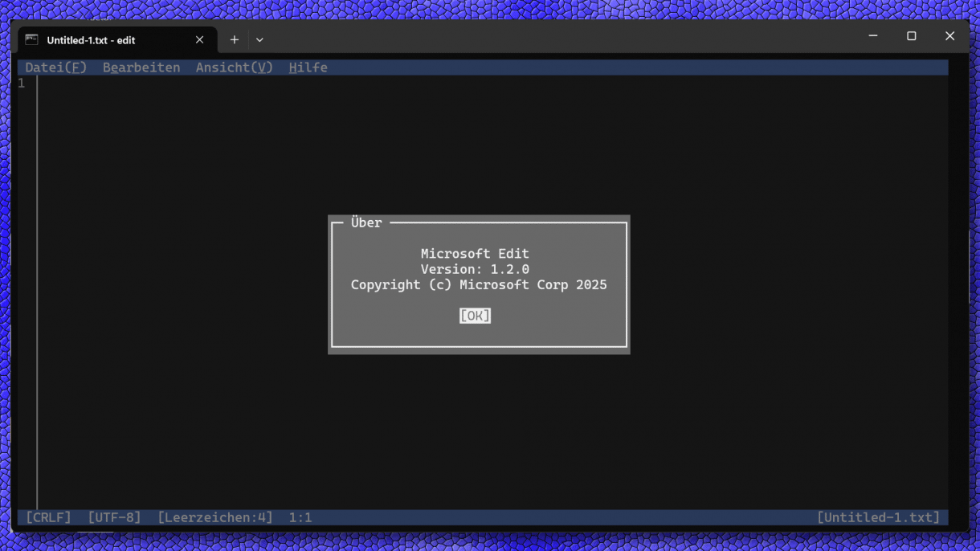Click the Über dialog title label
980x551 pixels.
pos(365,222)
